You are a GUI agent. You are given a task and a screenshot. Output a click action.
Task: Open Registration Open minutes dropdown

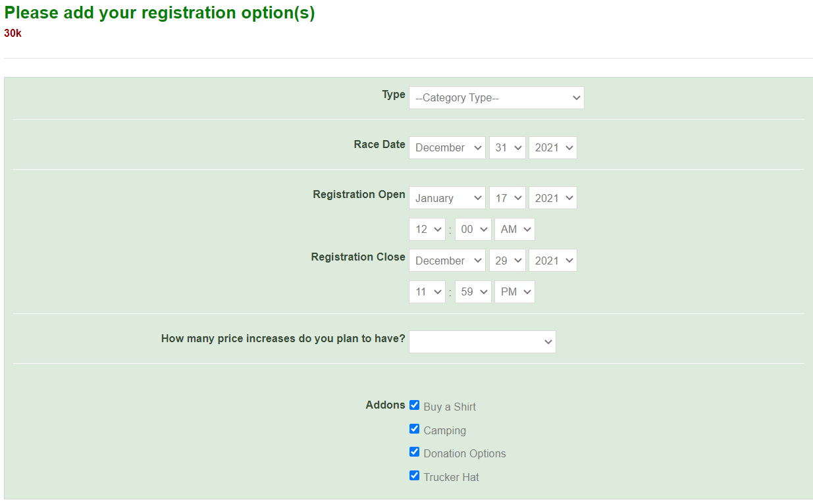tap(473, 230)
